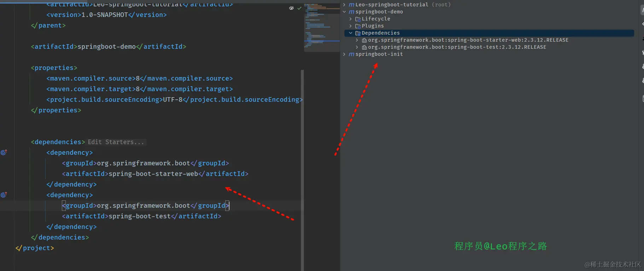Expand the springboot-init module node
The image size is (644, 271).
pyautogui.click(x=344, y=54)
